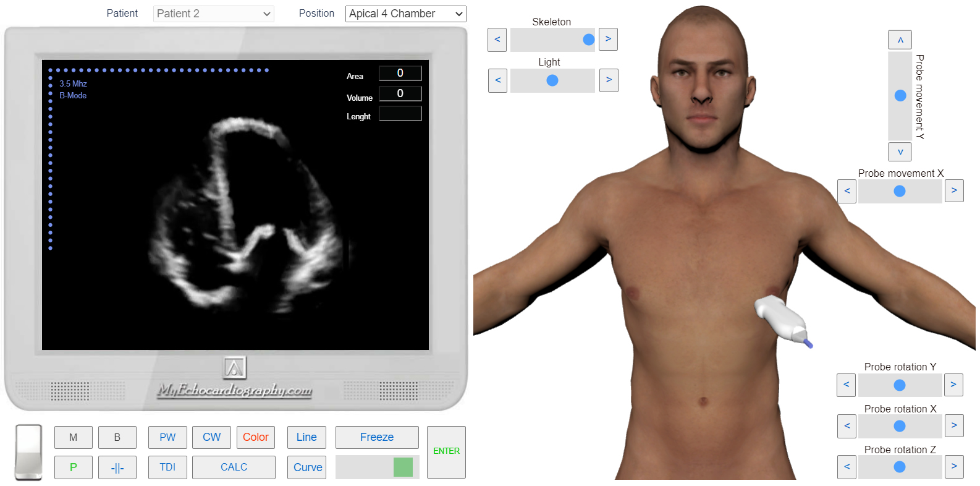Freeze the ultrasound image
This screenshot has width=980, height=486.
[x=377, y=437]
